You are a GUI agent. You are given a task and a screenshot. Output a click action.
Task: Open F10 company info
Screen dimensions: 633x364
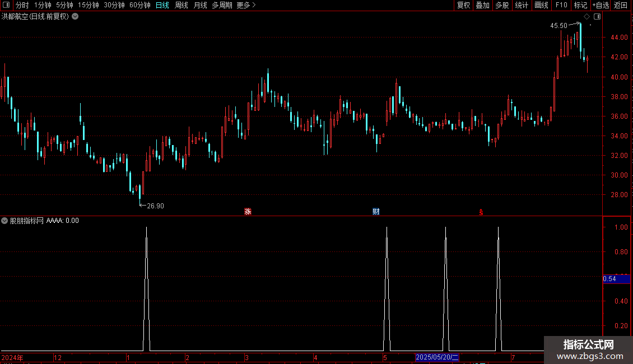pyautogui.click(x=561, y=5)
